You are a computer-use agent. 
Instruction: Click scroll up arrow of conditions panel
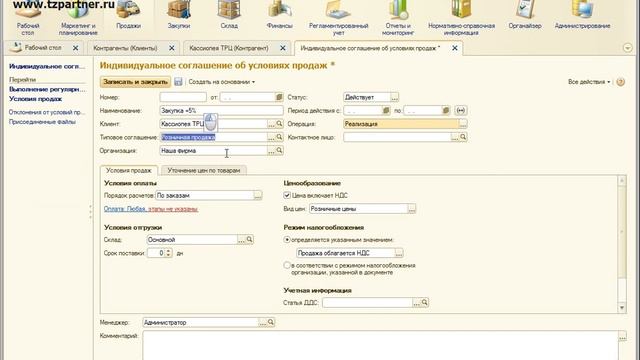(622, 180)
